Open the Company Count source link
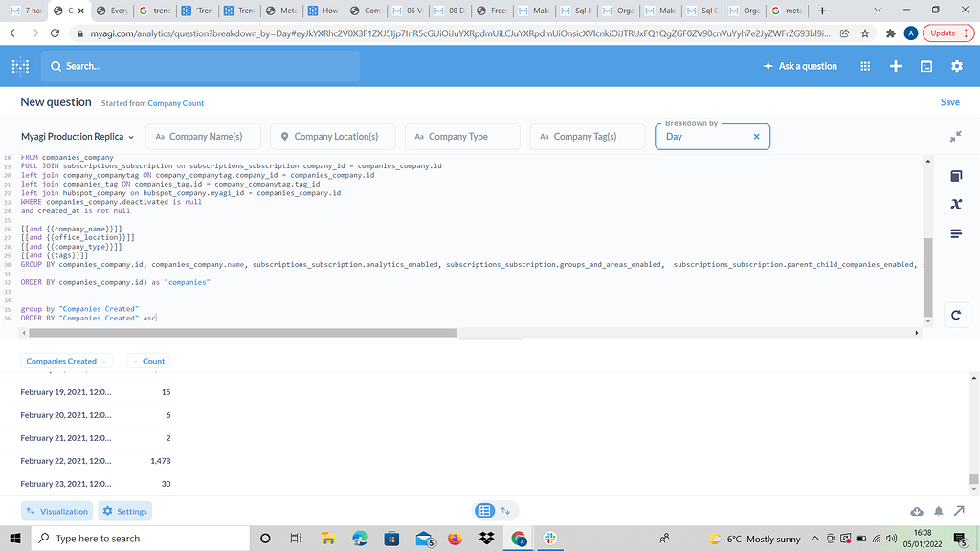980x551 pixels. pos(176,103)
